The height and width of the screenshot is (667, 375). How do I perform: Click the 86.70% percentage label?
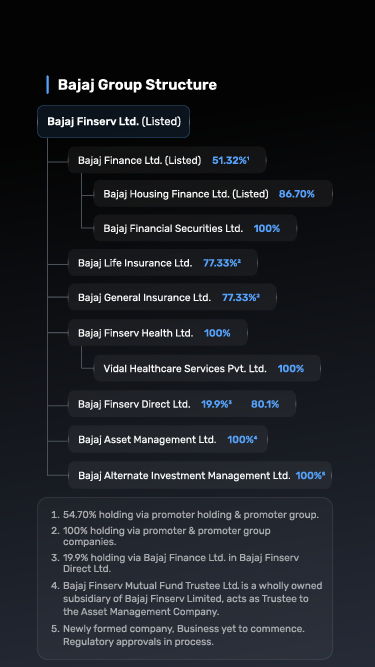tap(297, 194)
